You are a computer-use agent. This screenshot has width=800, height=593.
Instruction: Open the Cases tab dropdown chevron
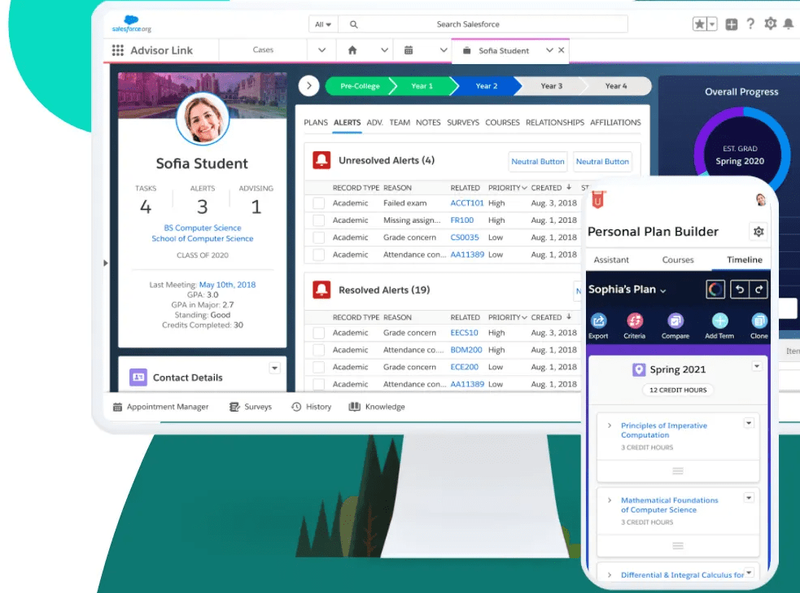[321, 50]
